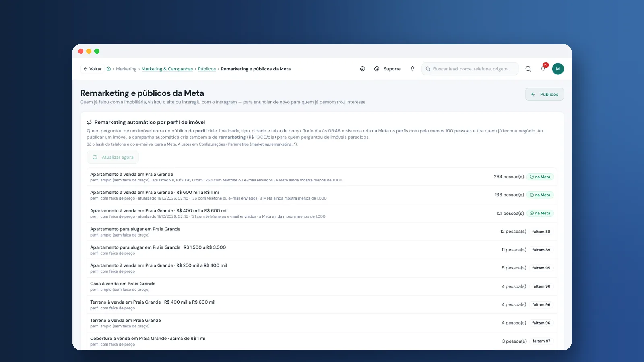The height and width of the screenshot is (362, 644).
Task: Click the faltam 95 badge
Action: click(541, 268)
